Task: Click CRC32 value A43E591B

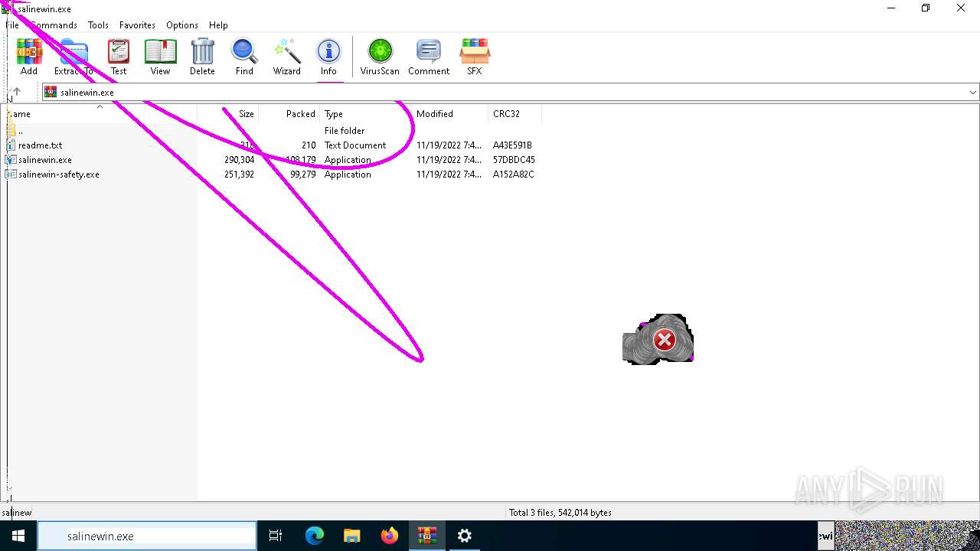Action: pos(512,145)
